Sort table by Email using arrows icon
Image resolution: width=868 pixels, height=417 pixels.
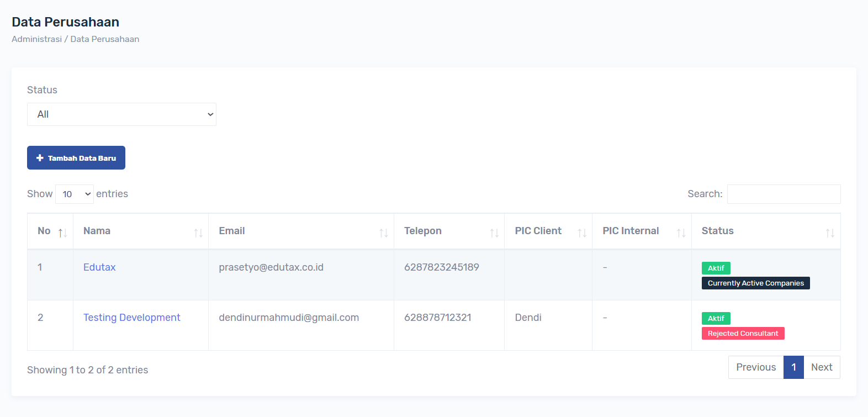(x=384, y=233)
